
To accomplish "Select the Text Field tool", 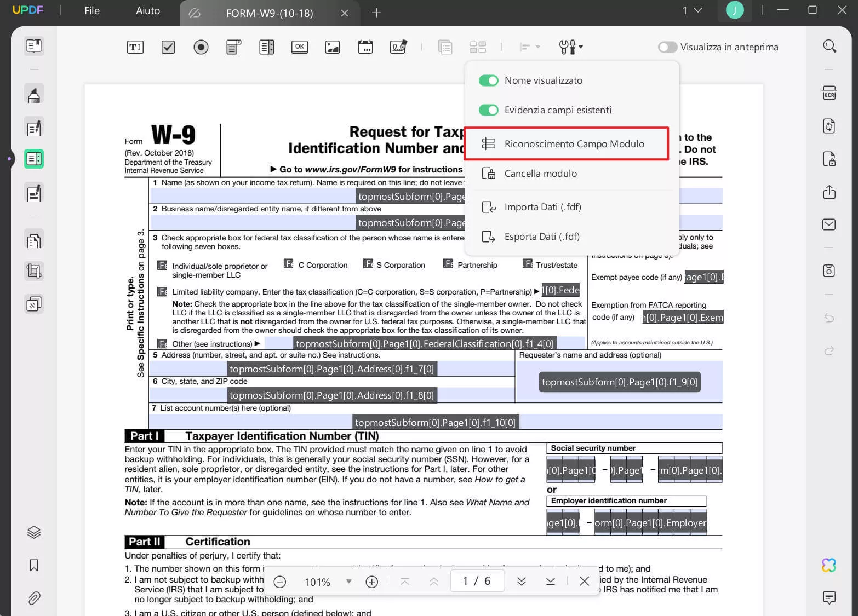I will (x=135, y=47).
